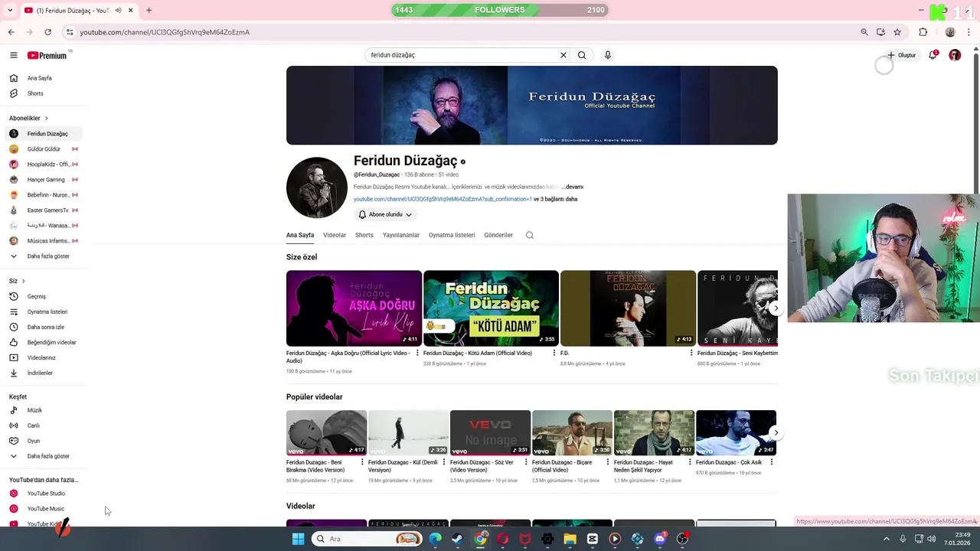Open options menu for Söz Ver video
Image resolution: width=980 pixels, height=551 pixels.
(x=526, y=462)
